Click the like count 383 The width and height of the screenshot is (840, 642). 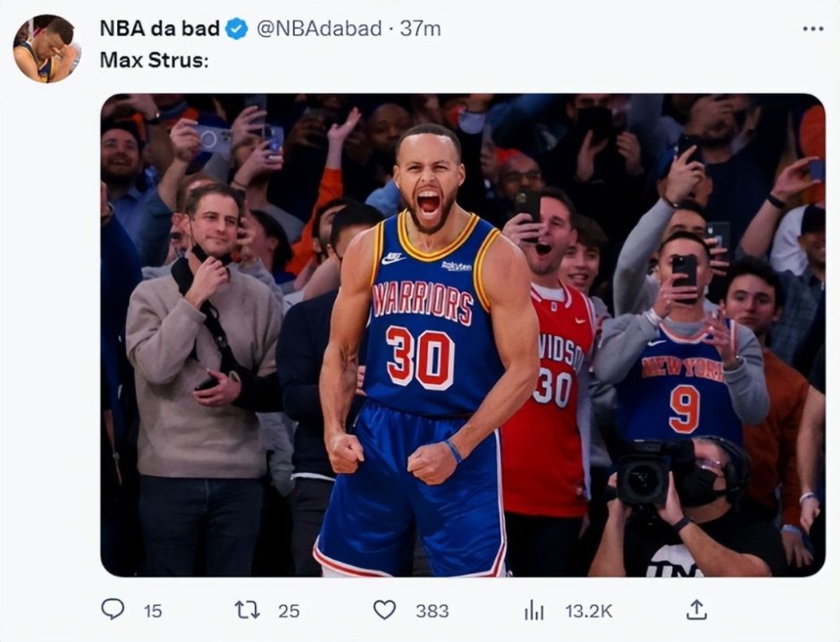point(432,611)
